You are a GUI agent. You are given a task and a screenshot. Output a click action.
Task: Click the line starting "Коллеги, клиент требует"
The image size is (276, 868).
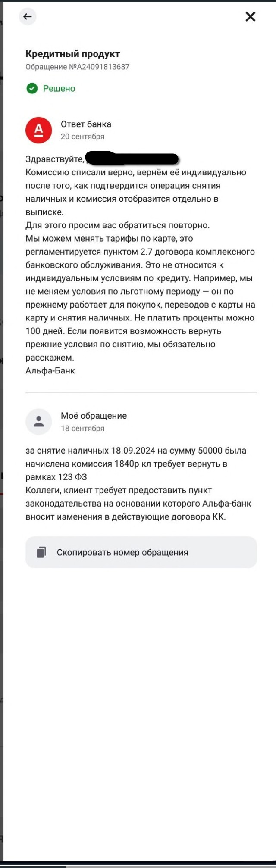[119, 490]
